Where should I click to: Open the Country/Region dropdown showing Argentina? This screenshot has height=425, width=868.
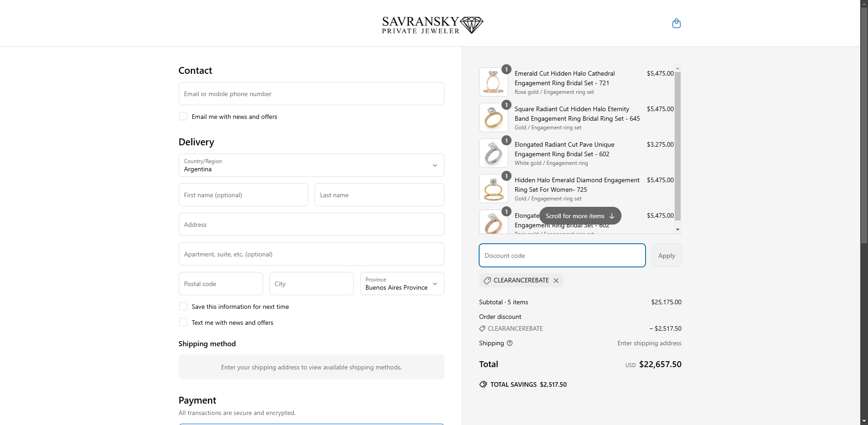(311, 165)
